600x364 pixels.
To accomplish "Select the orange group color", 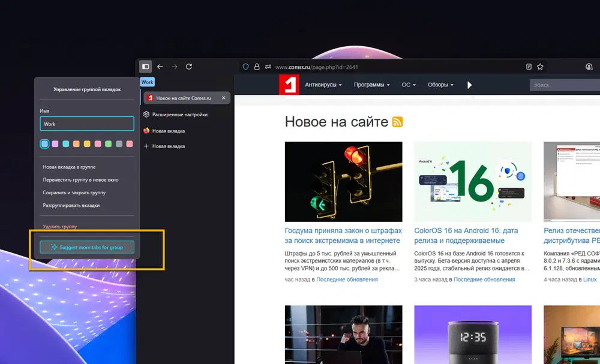I will tap(76, 144).
